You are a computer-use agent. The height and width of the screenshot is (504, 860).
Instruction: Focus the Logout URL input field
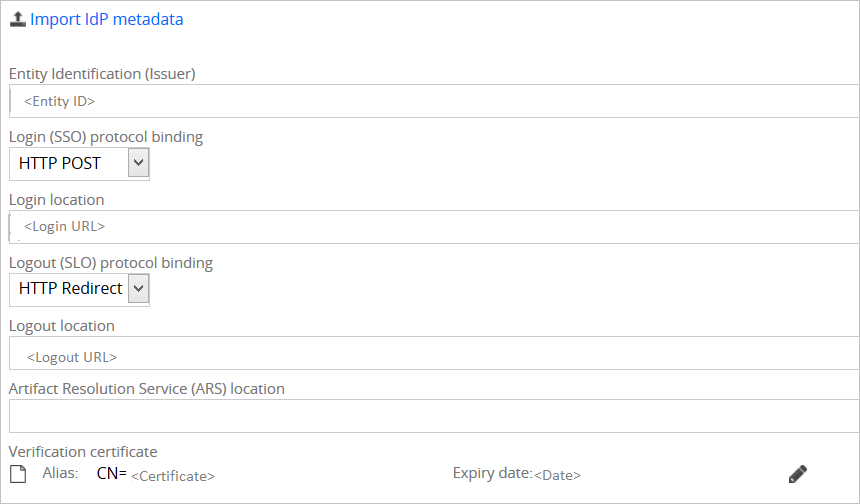pos(434,353)
